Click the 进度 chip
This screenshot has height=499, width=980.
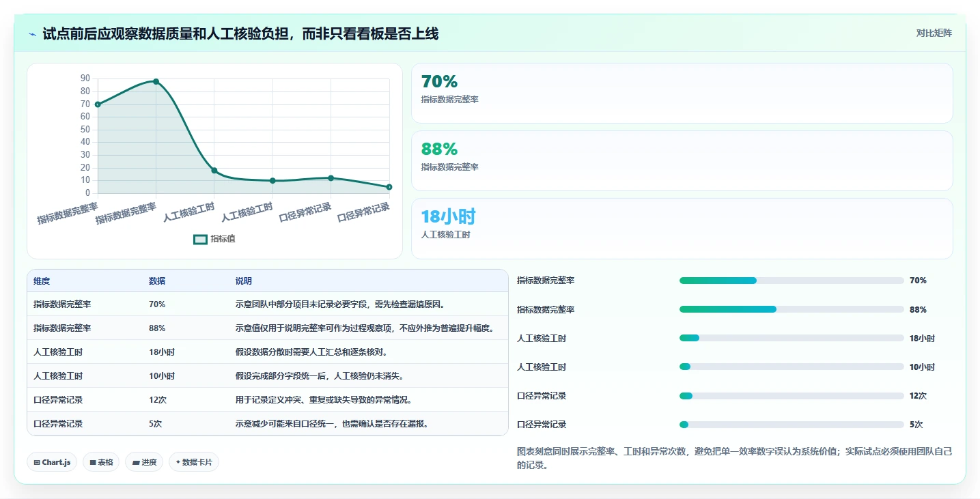144,462
